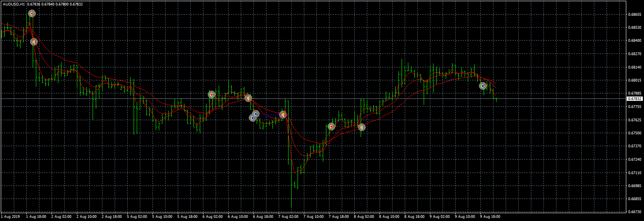Click the '2 Aug 18:00' time axis label
The image size is (644, 221).
112,217
